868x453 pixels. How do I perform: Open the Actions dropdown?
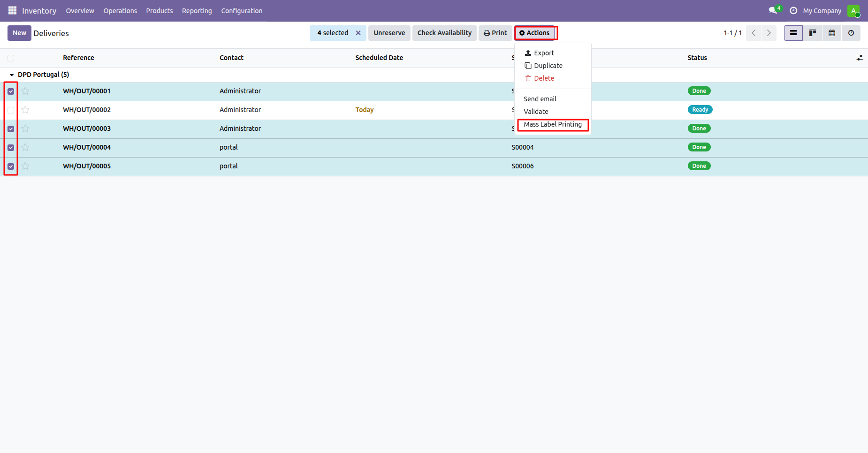[534, 33]
